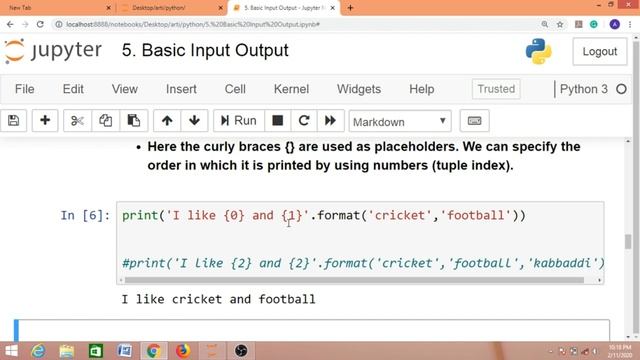Image resolution: width=640 pixels, height=360 pixels.
Task: Click the output 'I like cricket and football'
Action: (x=218, y=299)
